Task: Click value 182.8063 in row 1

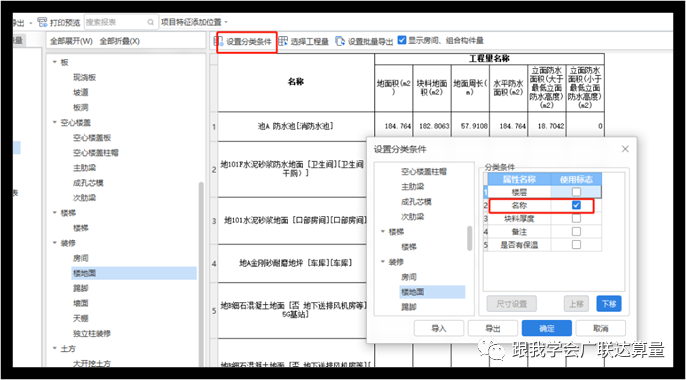Action: [x=434, y=126]
